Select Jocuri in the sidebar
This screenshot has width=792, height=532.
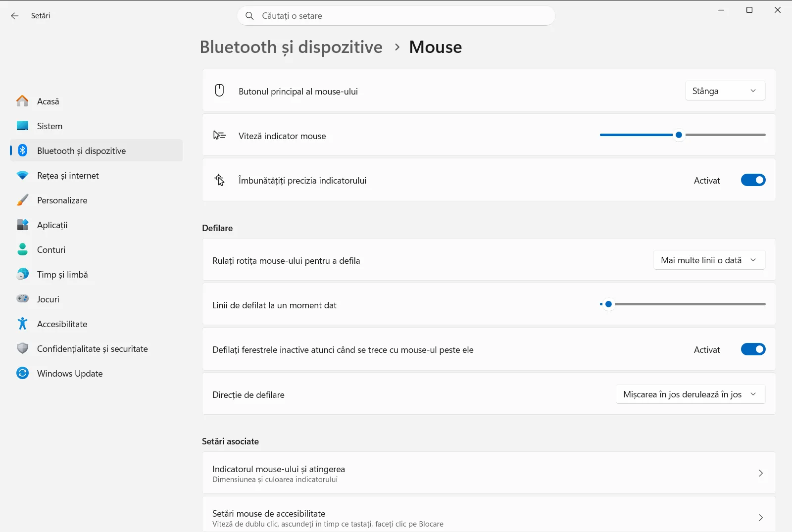[96, 299]
